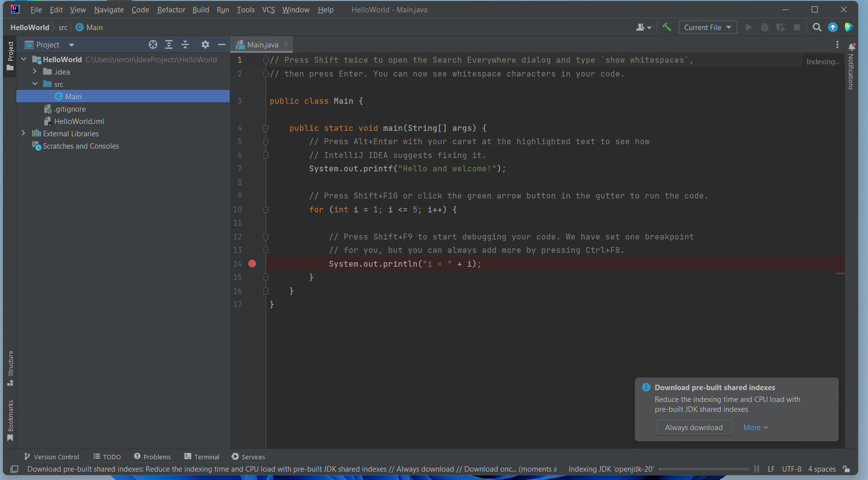Image resolution: width=868 pixels, height=480 pixels.
Task: Pause the background indexing process
Action: click(756, 469)
